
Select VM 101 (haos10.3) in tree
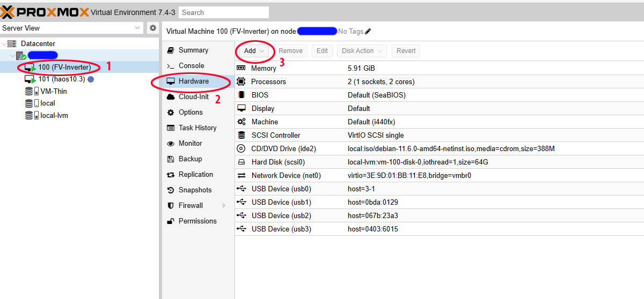[x=62, y=79]
